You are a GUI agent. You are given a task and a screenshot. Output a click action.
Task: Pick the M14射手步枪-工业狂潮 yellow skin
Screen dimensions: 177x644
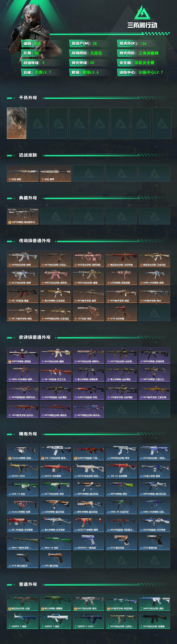(154, 391)
